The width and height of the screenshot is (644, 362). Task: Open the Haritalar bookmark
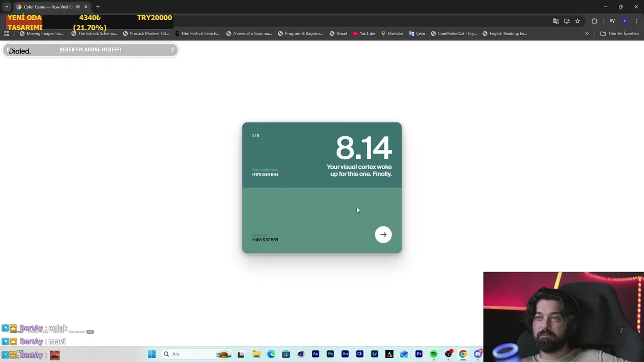392,34
